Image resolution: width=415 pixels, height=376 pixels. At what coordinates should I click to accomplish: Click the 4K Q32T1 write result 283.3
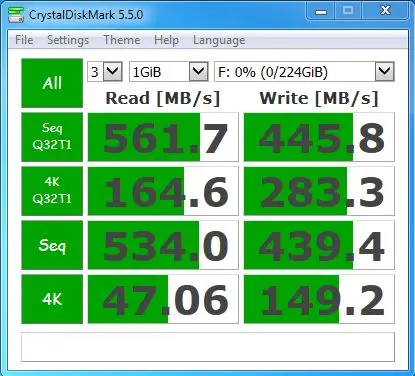point(319,191)
